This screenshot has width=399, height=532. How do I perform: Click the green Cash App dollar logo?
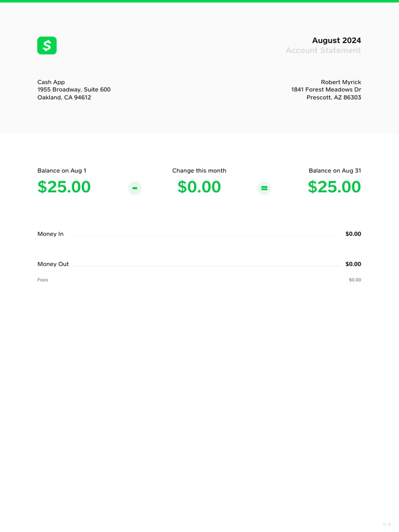47,46
